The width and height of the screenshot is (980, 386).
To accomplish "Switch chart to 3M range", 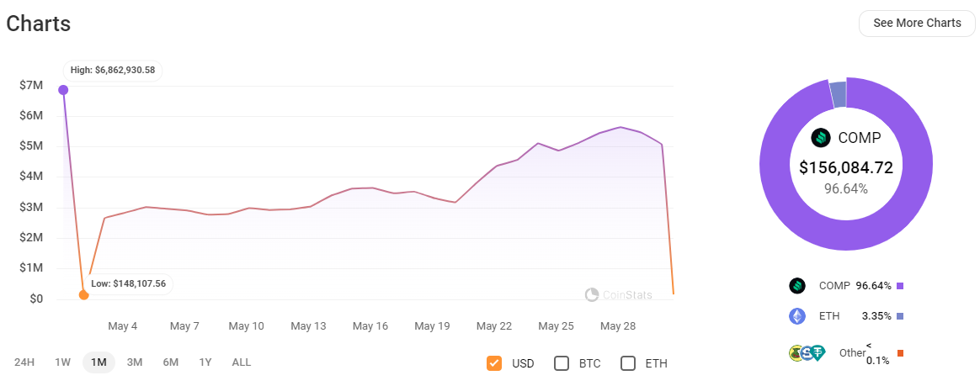I will pyautogui.click(x=135, y=362).
